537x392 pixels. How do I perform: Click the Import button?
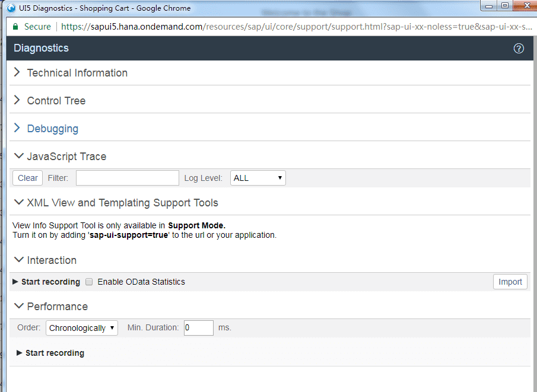coord(510,282)
